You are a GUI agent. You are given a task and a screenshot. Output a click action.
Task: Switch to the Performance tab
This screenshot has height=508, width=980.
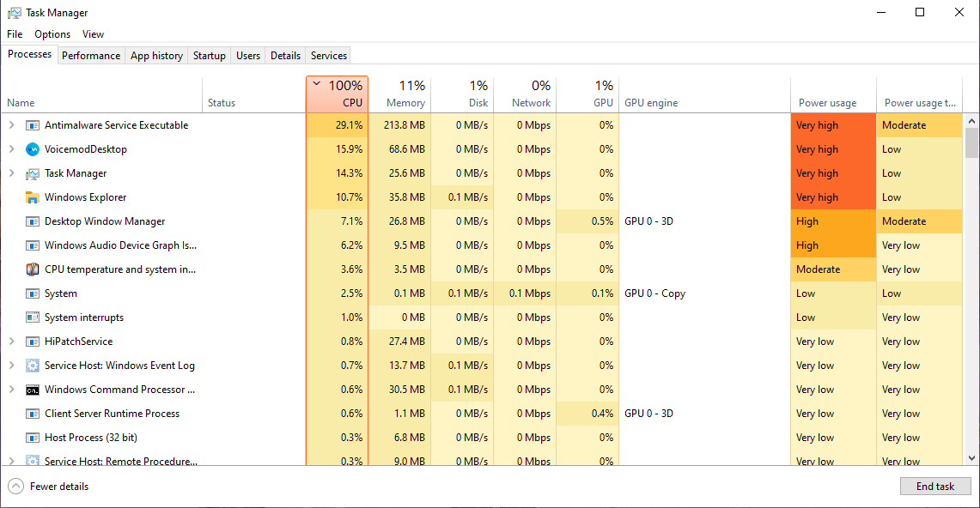point(91,56)
